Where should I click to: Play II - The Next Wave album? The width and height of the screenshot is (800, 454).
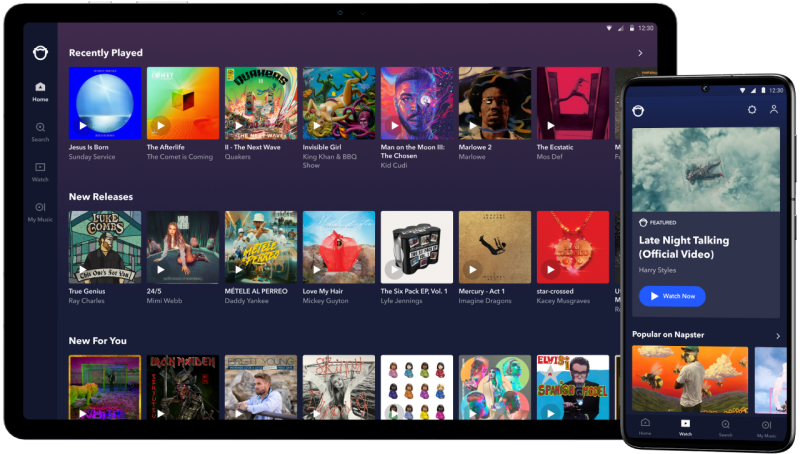click(239, 125)
